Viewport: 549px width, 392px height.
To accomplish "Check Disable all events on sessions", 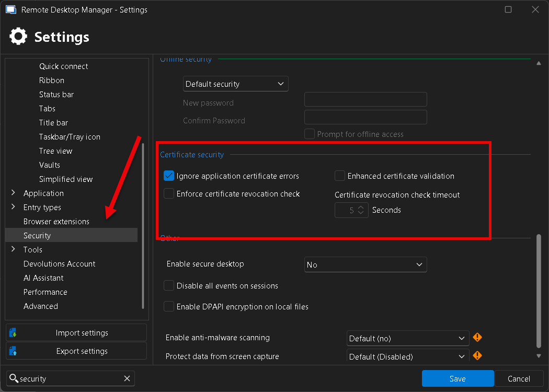I will pyautogui.click(x=169, y=285).
